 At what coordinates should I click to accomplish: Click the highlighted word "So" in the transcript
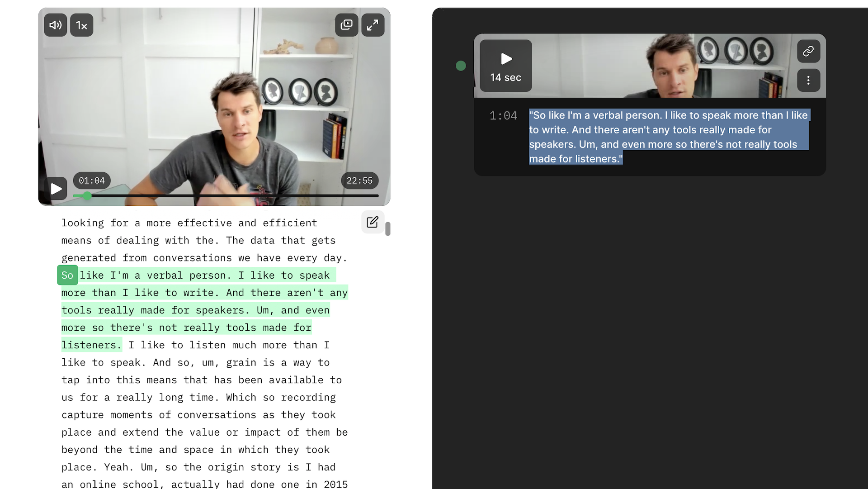tap(67, 275)
